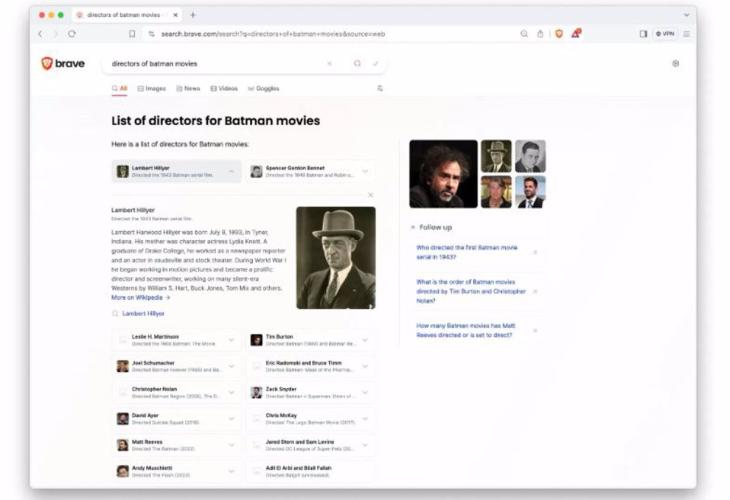Open the settings gear on the search page

[675, 63]
